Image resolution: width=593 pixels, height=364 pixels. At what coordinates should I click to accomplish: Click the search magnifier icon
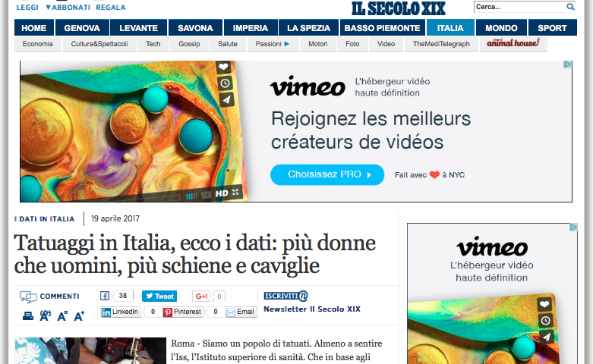click(570, 7)
